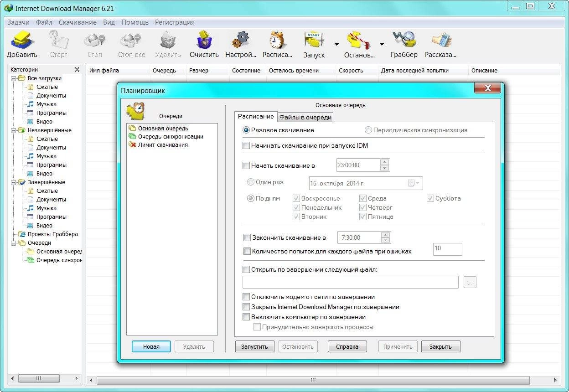Image resolution: width=569 pixels, height=392 pixels.
Task: Select Документы under Все загрузки
Action: click(51, 96)
